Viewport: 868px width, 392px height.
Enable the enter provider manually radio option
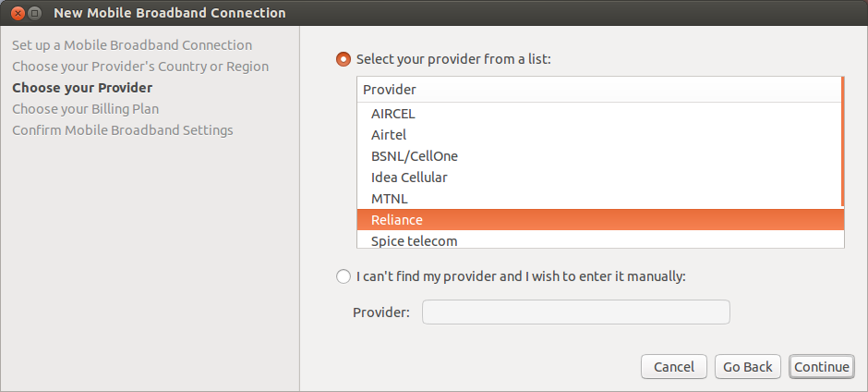pyautogui.click(x=344, y=276)
